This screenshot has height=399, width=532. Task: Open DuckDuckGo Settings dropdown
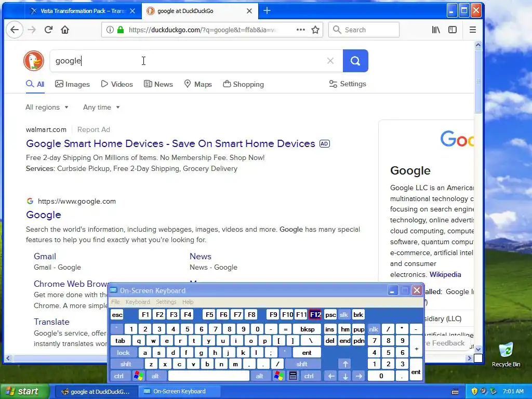pos(348,84)
